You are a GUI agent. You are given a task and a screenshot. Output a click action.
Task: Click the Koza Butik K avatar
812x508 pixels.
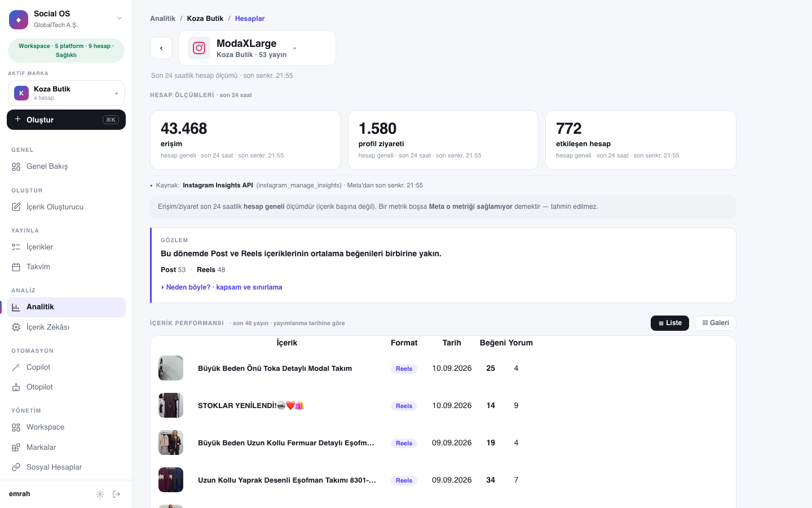pyautogui.click(x=21, y=93)
